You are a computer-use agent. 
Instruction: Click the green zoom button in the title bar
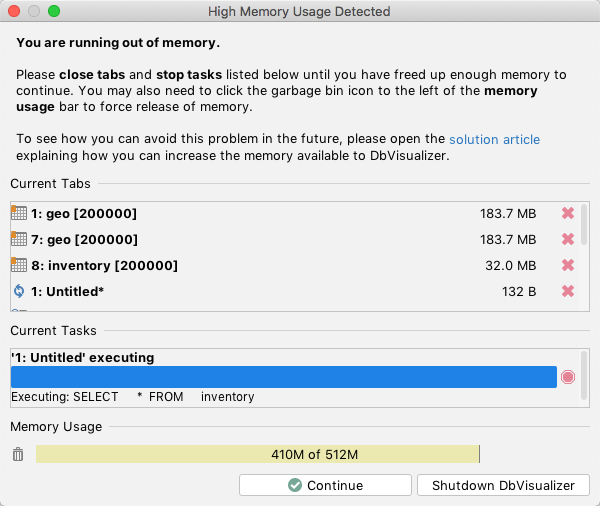tap(54, 11)
